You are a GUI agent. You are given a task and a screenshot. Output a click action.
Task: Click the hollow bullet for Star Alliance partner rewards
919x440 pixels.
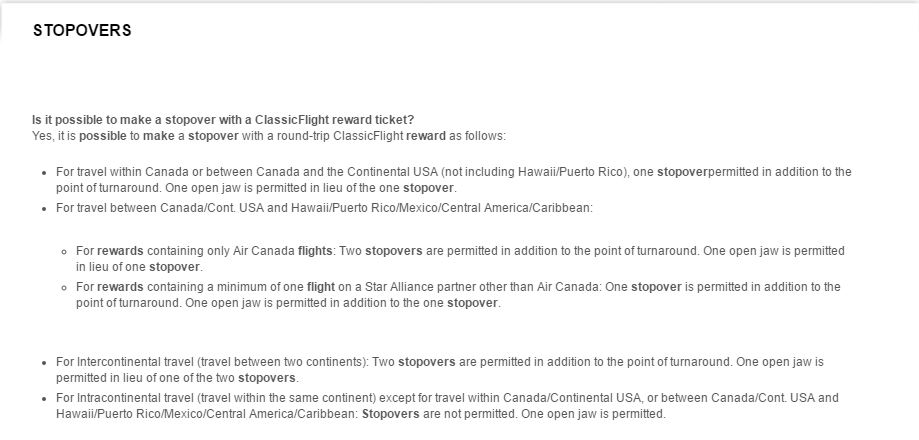[x=64, y=288]
